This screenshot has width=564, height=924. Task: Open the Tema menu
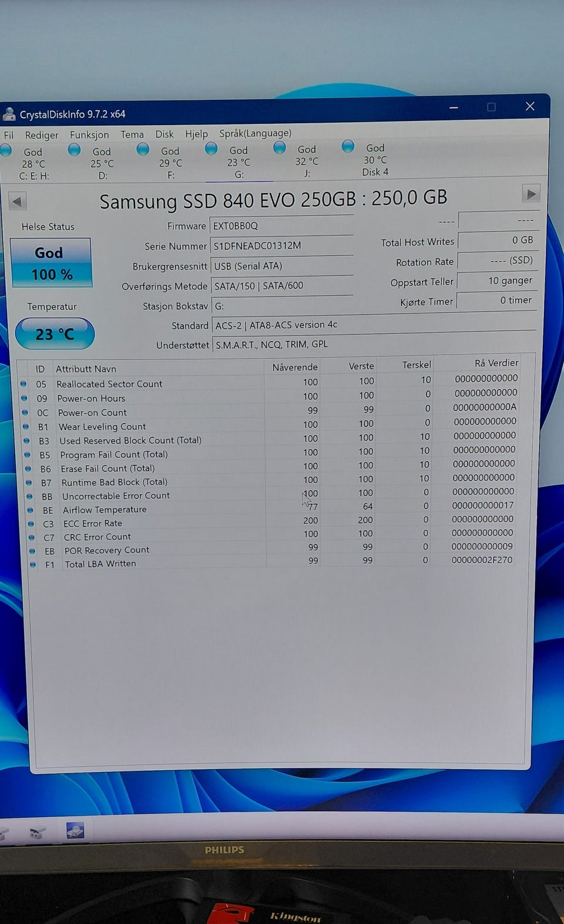click(132, 134)
